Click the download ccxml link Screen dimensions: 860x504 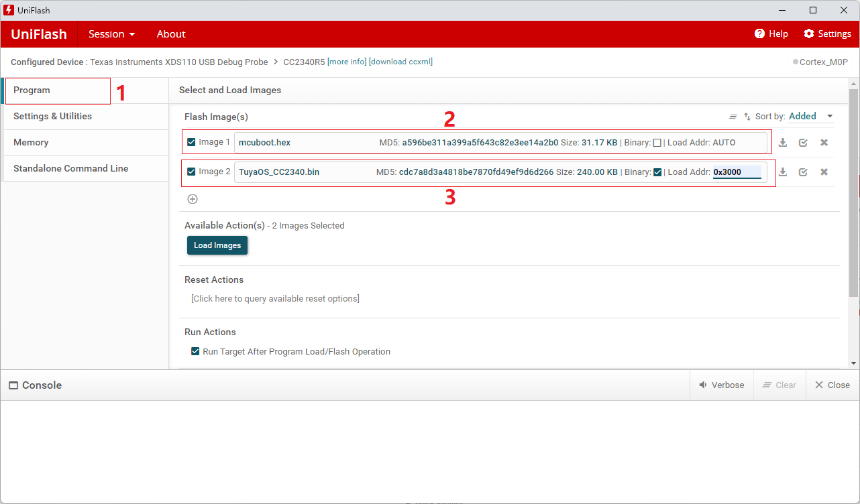pos(401,62)
